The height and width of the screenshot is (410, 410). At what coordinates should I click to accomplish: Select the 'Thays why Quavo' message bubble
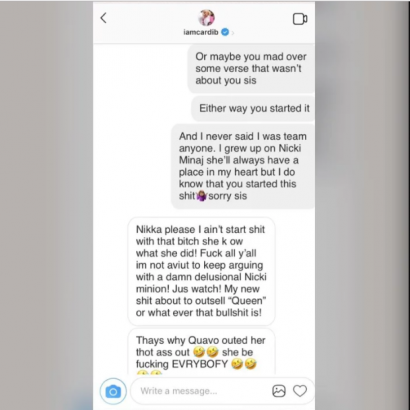point(201,352)
